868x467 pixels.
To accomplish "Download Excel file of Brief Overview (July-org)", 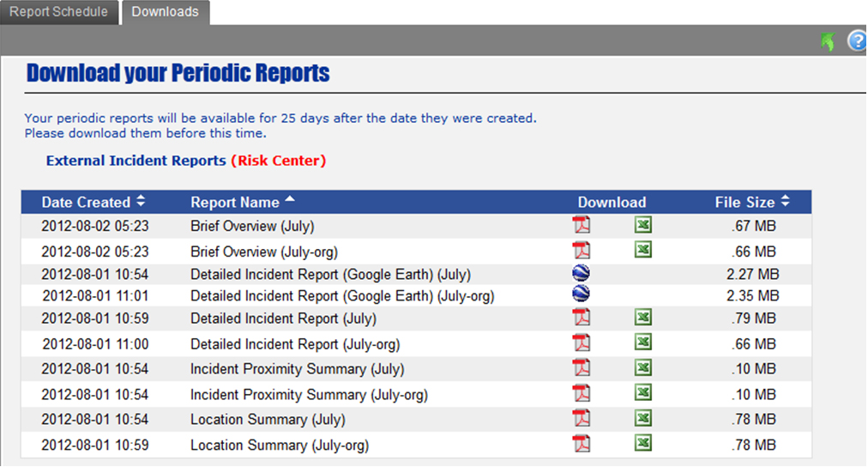I will [x=642, y=250].
